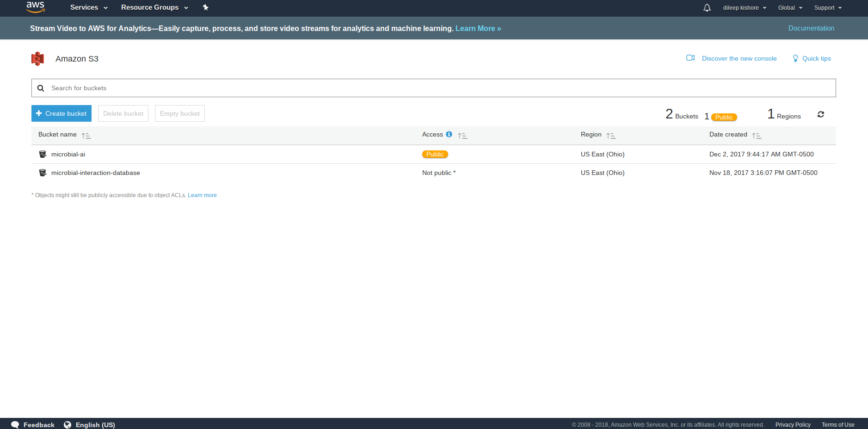Open the microbial-interaction-database bucket
This screenshot has width=868, height=429.
(96, 173)
